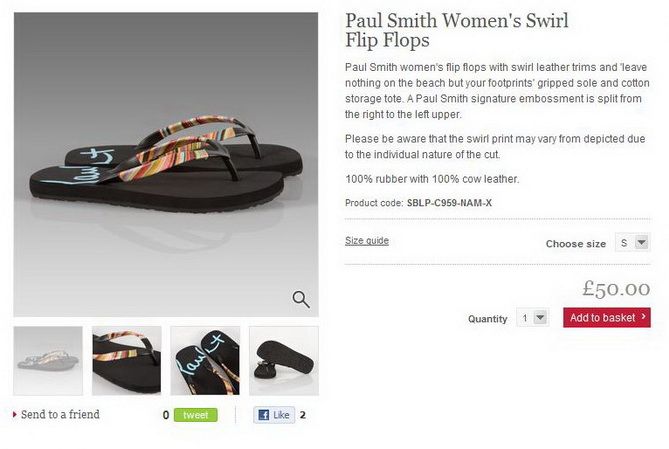Select the size S combo box
This screenshot has width=669, height=449.
(632, 242)
